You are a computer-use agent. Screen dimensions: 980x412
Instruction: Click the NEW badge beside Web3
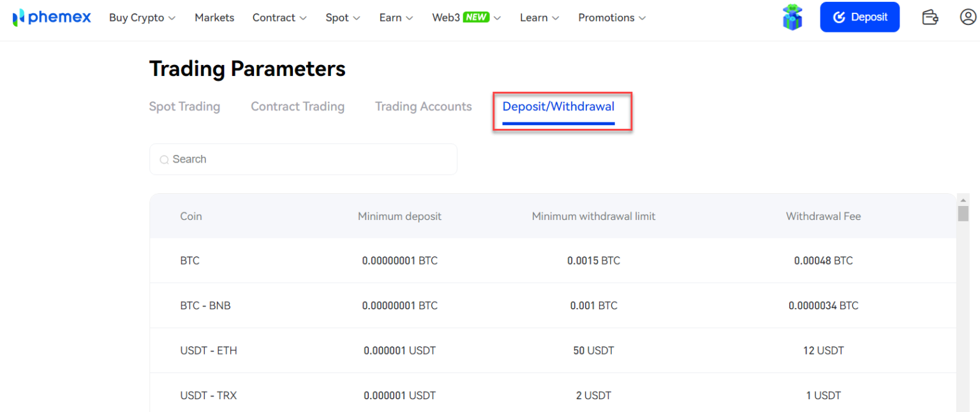477,17
